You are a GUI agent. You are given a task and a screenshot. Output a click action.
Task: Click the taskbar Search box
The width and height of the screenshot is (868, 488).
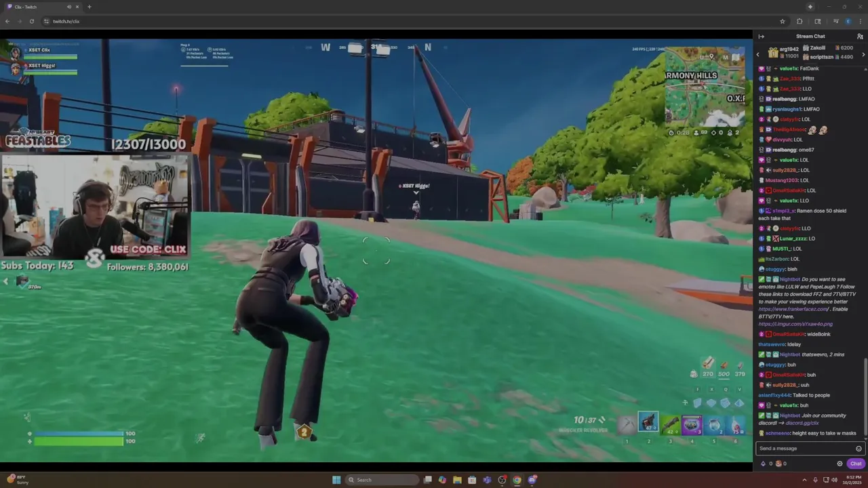[x=382, y=480]
